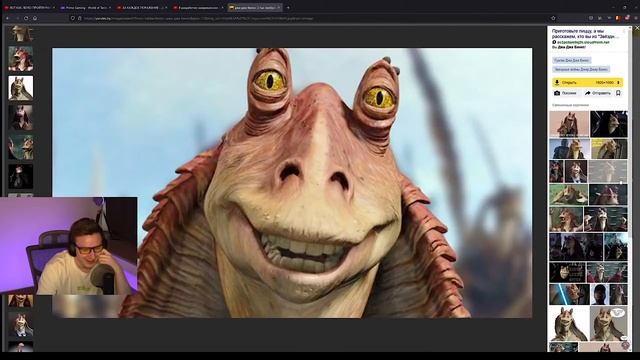
Task: Click the browser forward arrow
Action: [x=17, y=18]
